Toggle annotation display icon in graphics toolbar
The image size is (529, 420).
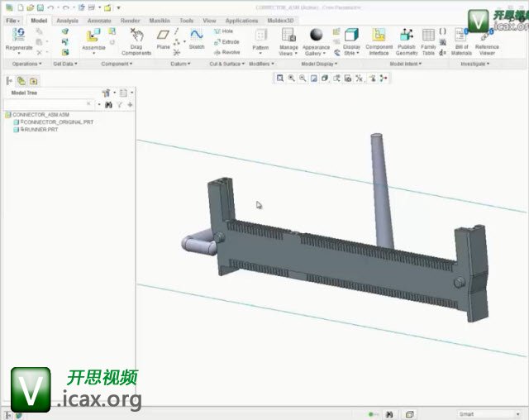pos(373,79)
